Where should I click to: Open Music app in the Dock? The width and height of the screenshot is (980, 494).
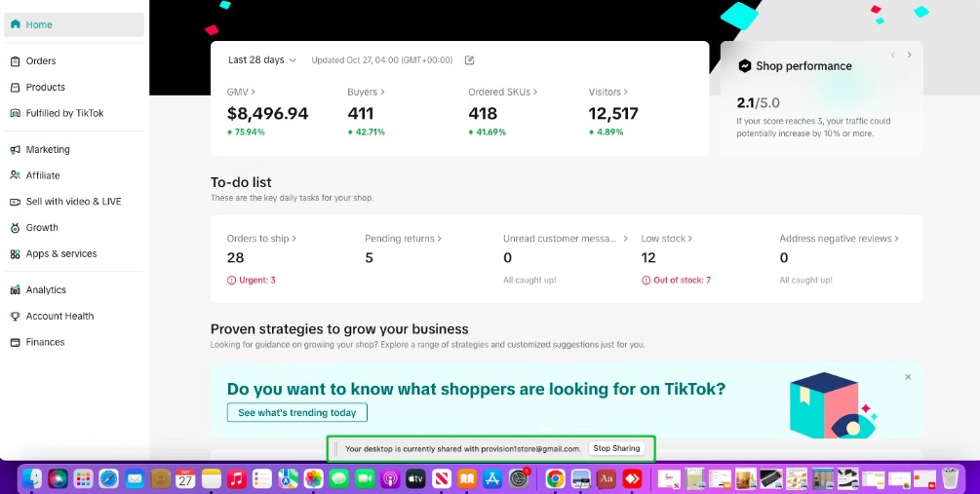coord(237,479)
